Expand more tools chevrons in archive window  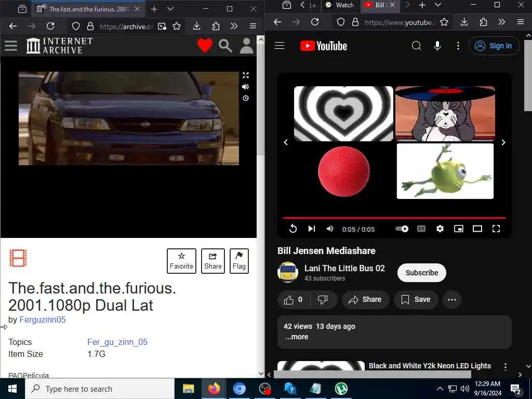click(x=234, y=26)
